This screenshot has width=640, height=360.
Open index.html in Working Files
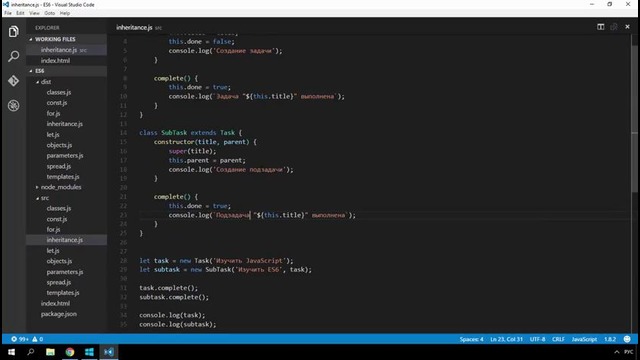(67, 60)
